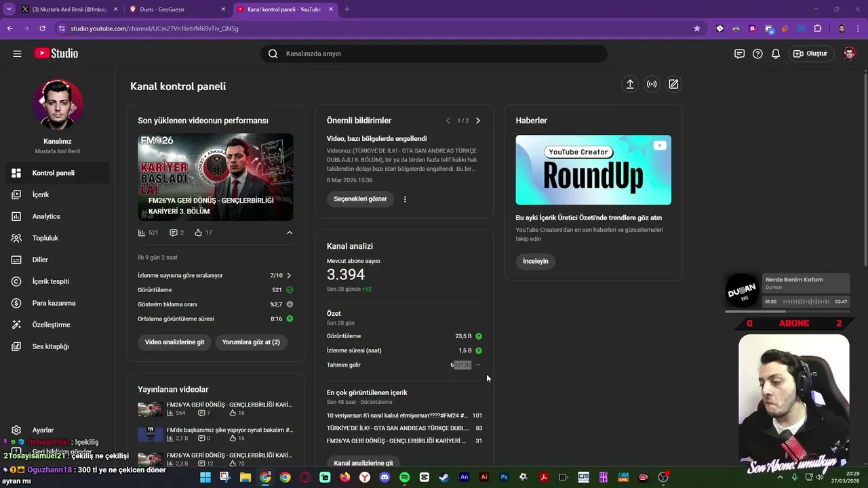868x488 pixels.
Task: Open published video with 564 views
Action: pos(215,409)
